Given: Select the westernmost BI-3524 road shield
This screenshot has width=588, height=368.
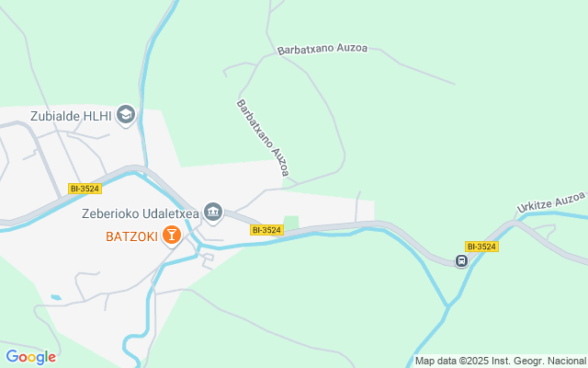Looking at the screenshot, I should 85,189.
